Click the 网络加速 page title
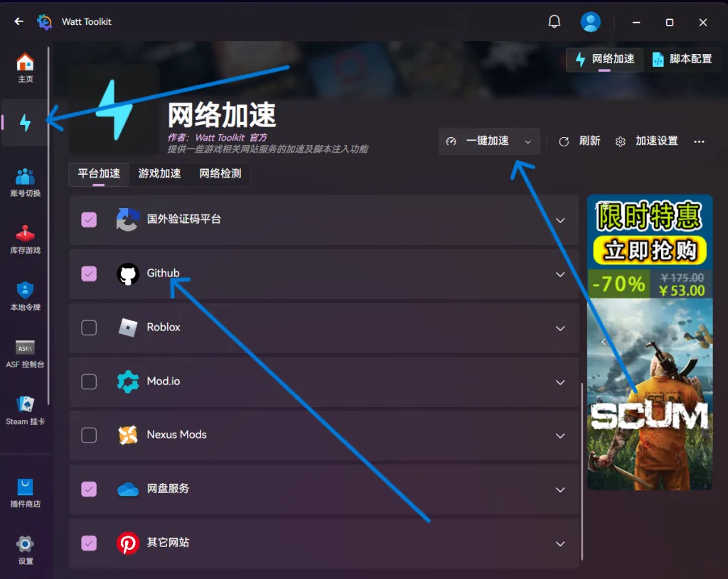 (222, 115)
